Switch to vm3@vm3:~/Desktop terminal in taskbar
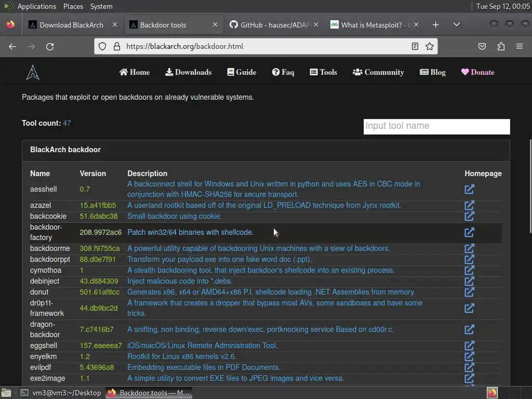 pos(61,393)
